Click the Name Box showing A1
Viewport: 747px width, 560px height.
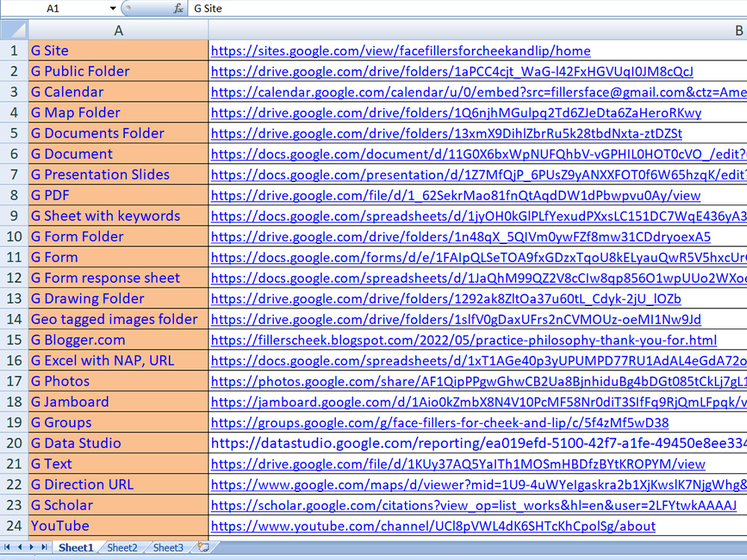click(x=53, y=8)
